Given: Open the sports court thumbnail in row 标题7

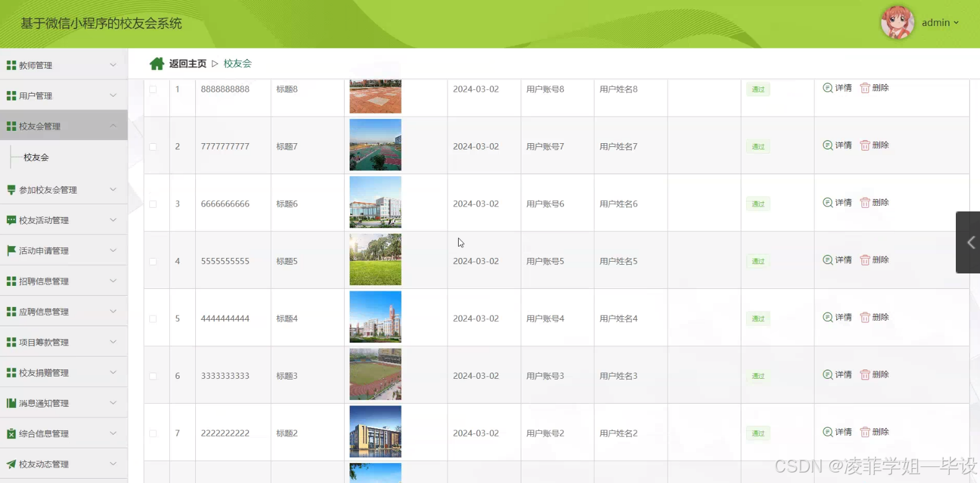Looking at the screenshot, I should pos(375,144).
